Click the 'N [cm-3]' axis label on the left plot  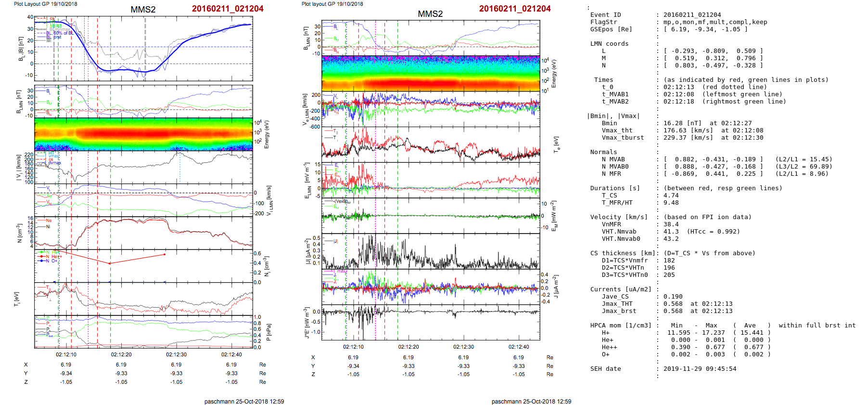pos(20,233)
